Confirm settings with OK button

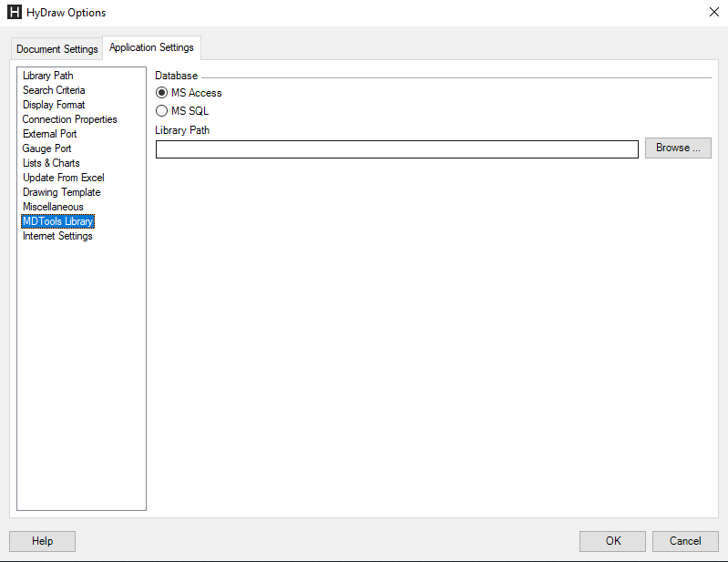tap(612, 541)
